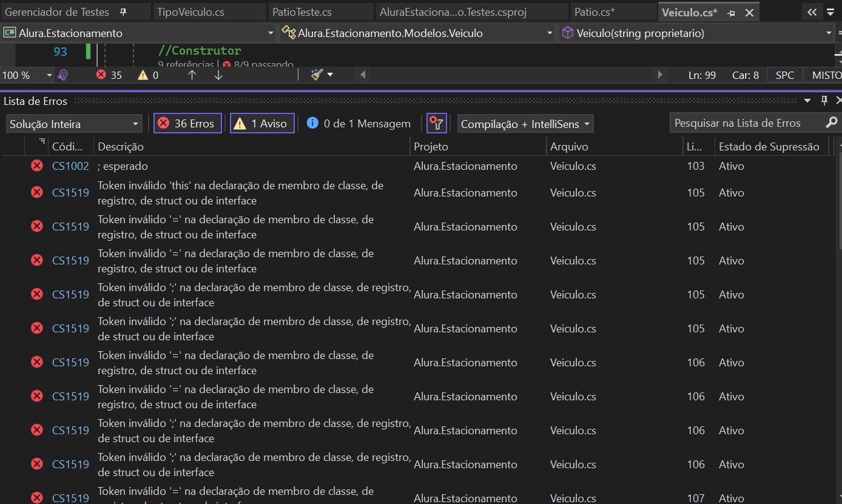Open the Alura.Estacionamento.Modelos.Veiculo type dropdown

[x=417, y=33]
